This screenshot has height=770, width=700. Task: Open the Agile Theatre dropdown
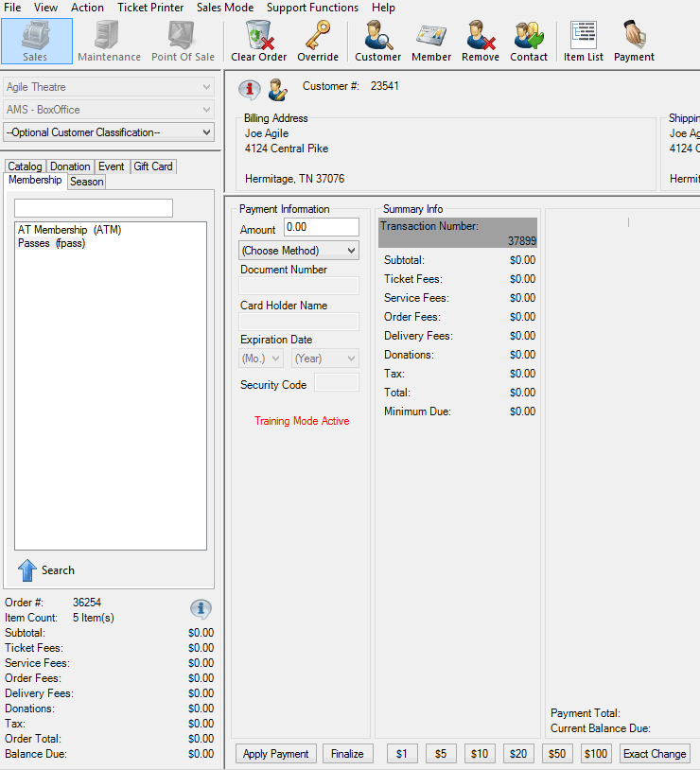pyautogui.click(x=109, y=87)
